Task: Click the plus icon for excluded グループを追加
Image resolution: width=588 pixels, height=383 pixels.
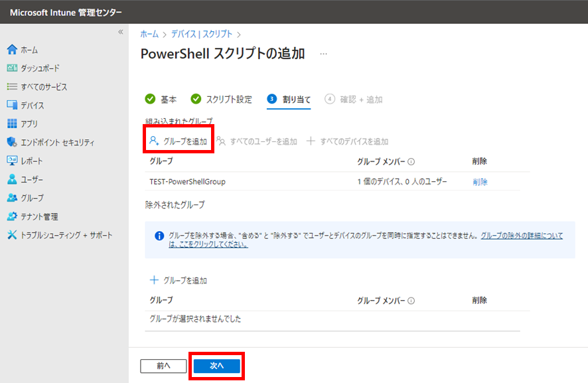Action: coord(154,280)
